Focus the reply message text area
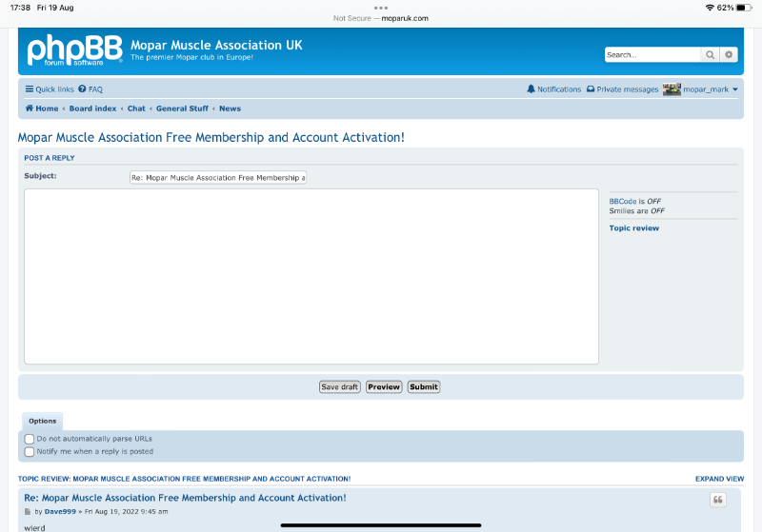Screen dimensions: 762x532 pyautogui.click(x=311, y=276)
